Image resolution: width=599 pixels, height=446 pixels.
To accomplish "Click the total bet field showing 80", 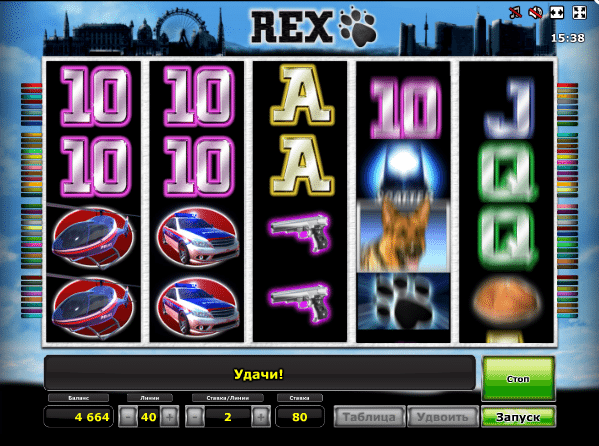I will (300, 417).
